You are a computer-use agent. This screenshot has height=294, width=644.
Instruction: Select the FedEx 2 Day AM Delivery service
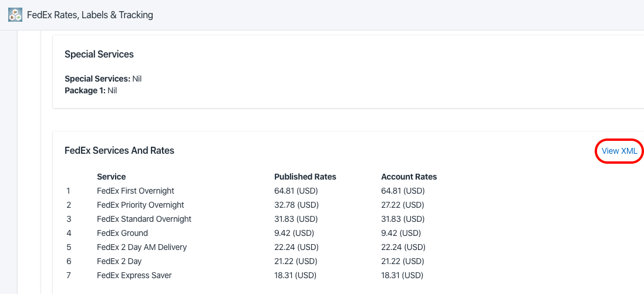point(141,247)
